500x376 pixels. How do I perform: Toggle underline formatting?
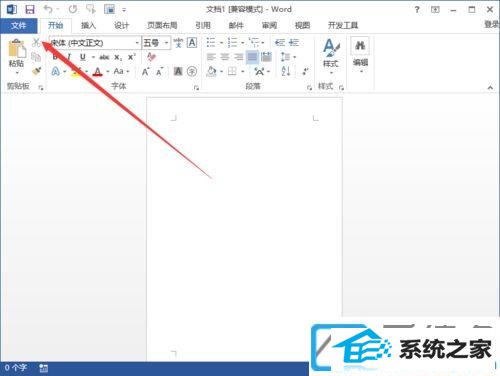[83, 57]
